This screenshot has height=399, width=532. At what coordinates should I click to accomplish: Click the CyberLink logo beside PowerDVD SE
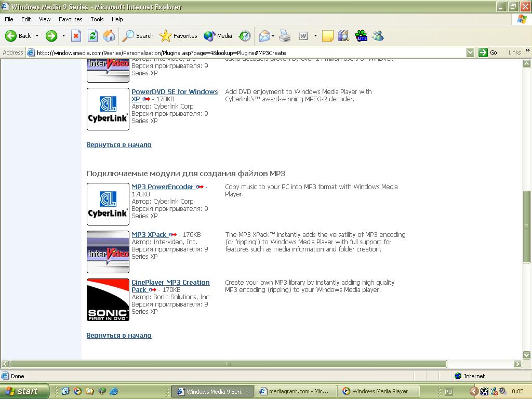point(108,109)
